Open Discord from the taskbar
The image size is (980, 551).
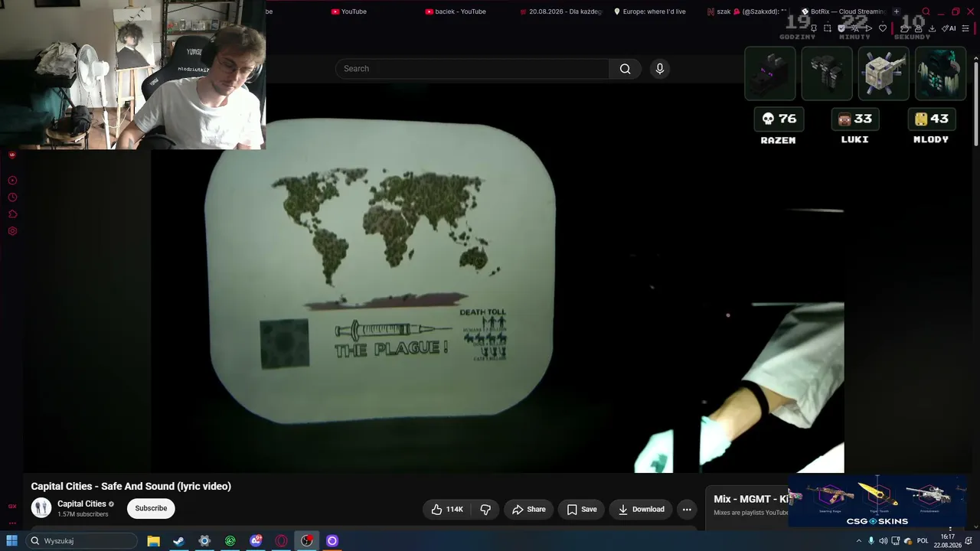click(x=256, y=541)
